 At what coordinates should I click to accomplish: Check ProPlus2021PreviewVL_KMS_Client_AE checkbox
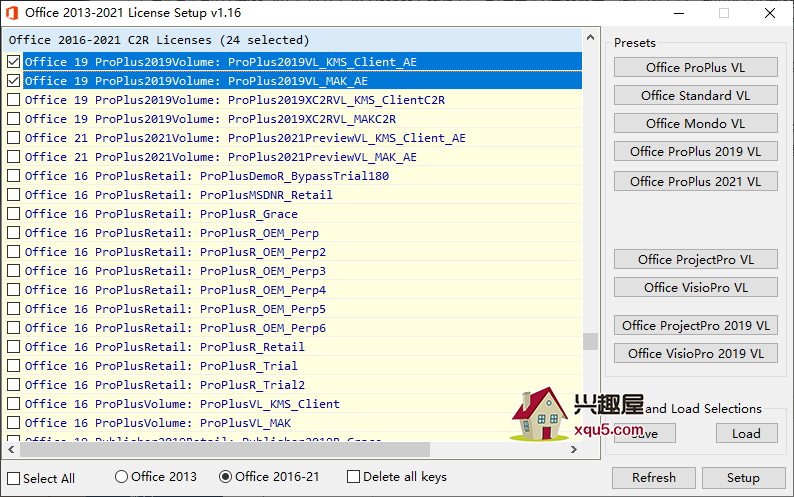[14, 138]
